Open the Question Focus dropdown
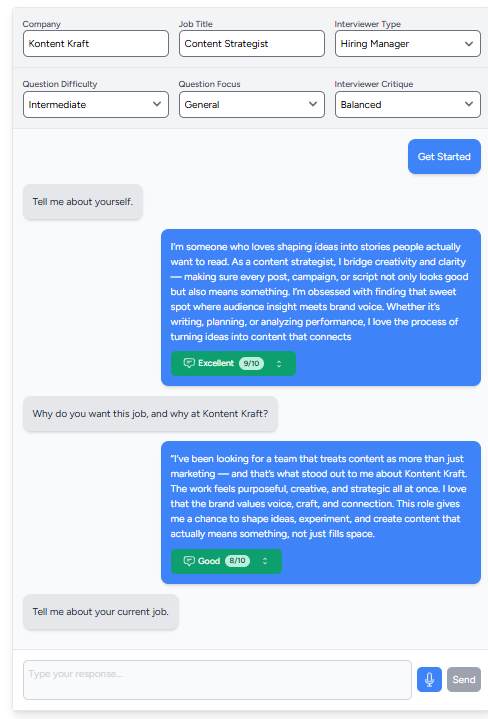 click(x=252, y=105)
